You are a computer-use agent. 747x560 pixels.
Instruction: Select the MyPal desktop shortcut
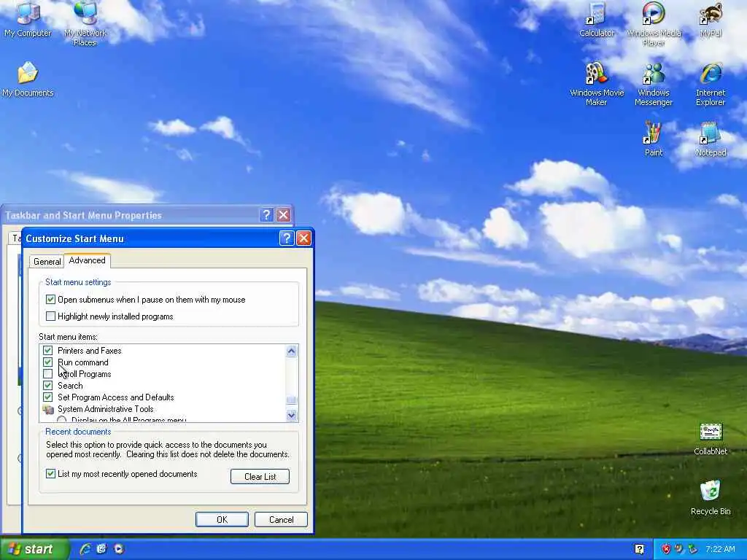711,19
